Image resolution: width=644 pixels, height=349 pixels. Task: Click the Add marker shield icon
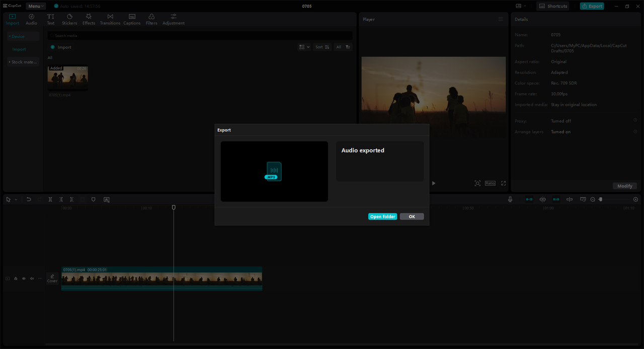click(93, 199)
